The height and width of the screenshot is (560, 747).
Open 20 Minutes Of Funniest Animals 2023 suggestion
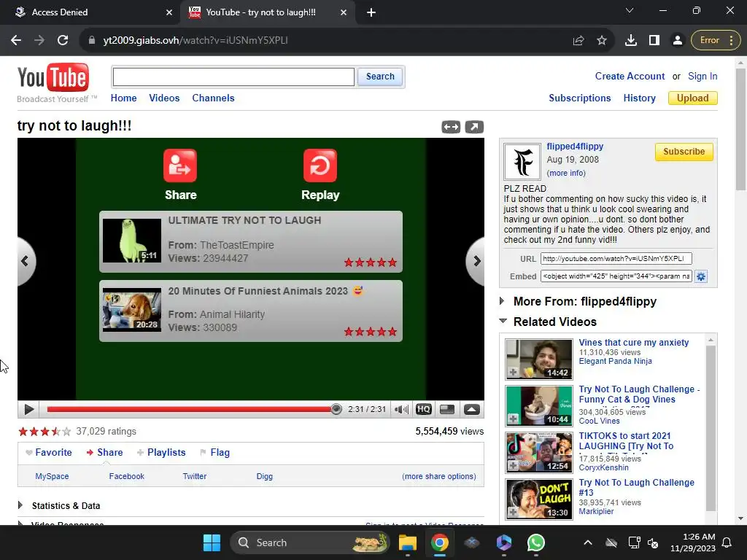251,311
